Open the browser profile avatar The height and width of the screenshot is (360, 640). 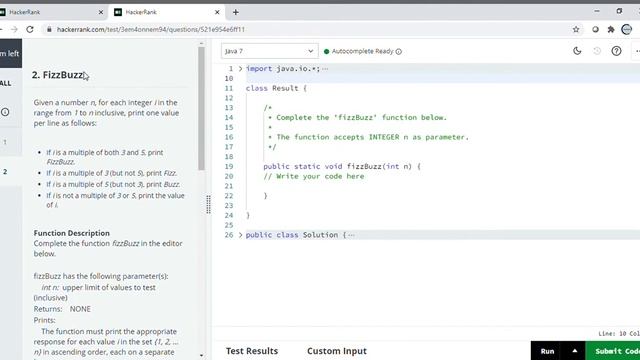(x=627, y=29)
